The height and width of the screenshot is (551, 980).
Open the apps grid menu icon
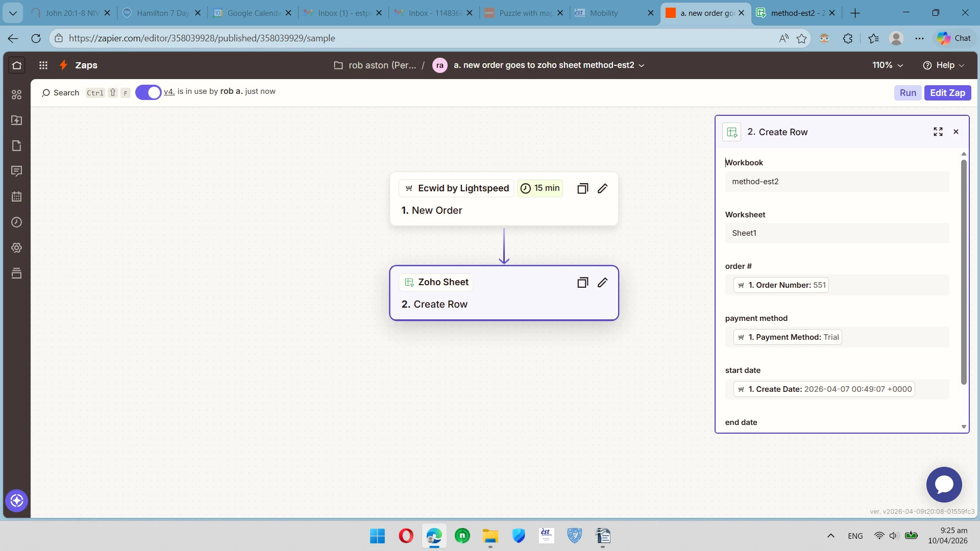tap(43, 65)
